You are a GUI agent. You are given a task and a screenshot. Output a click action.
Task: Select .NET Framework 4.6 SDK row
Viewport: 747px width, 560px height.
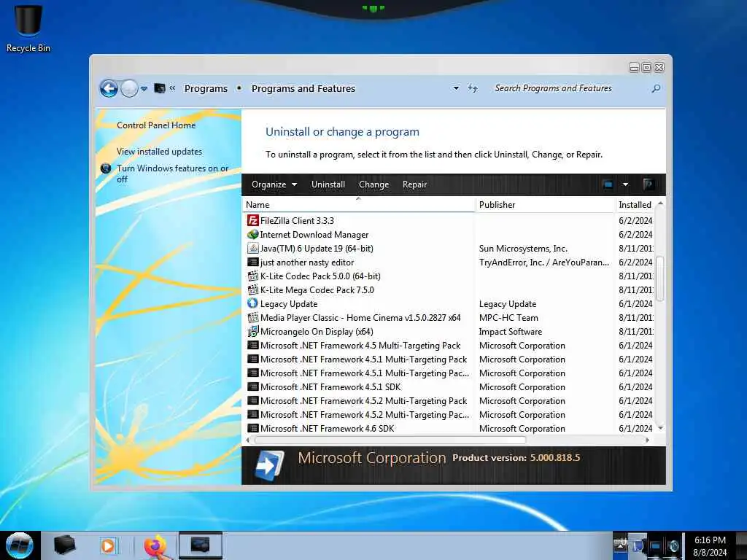click(450, 428)
